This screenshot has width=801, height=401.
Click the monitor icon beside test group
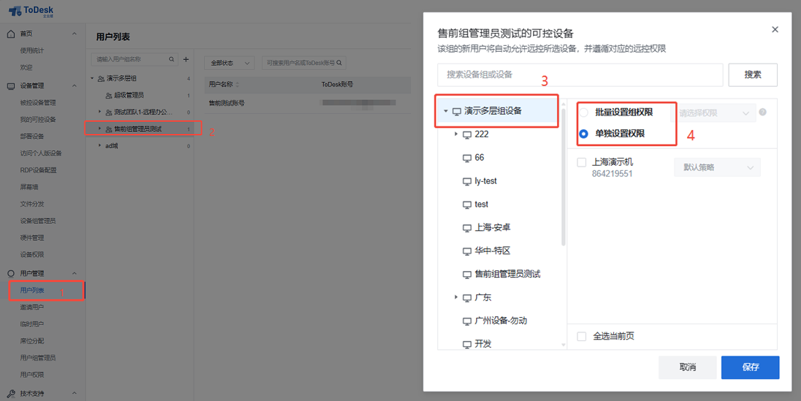click(467, 205)
